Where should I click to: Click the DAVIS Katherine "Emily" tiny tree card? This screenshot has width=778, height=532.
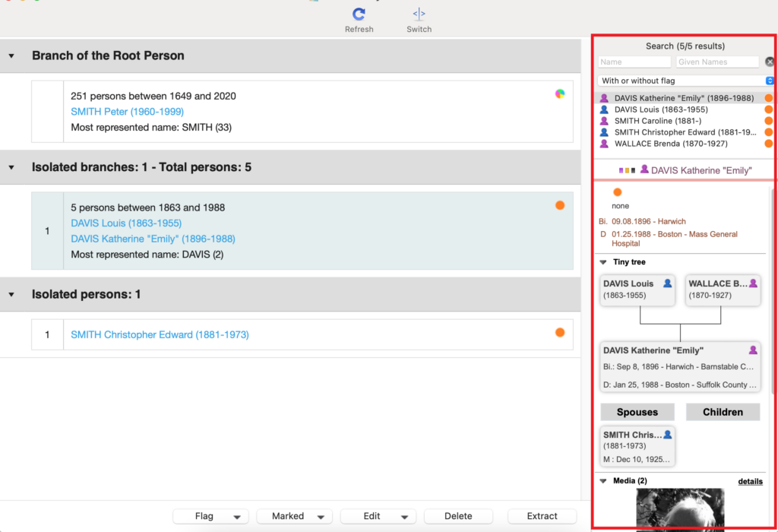[680, 367]
